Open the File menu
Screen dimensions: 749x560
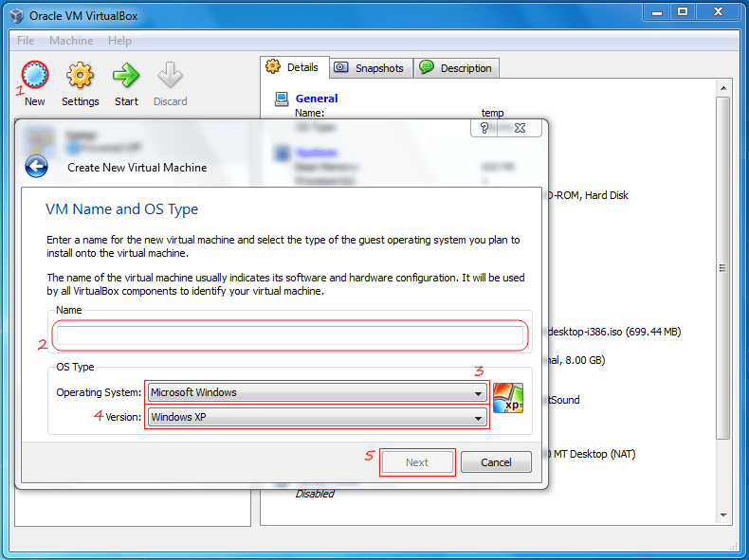26,41
